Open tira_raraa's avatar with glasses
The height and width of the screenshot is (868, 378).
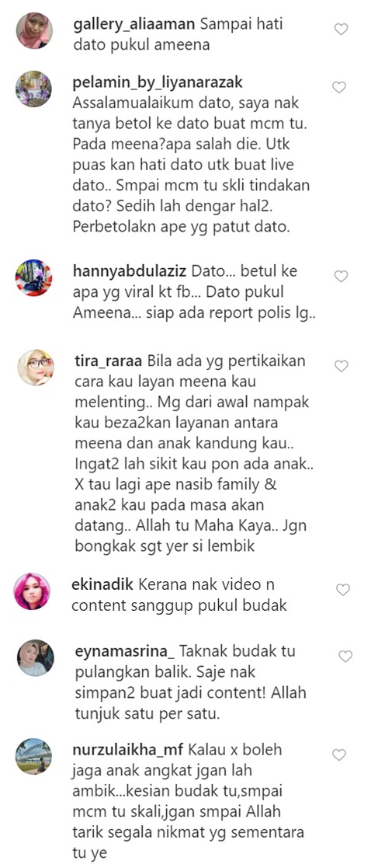click(x=36, y=368)
